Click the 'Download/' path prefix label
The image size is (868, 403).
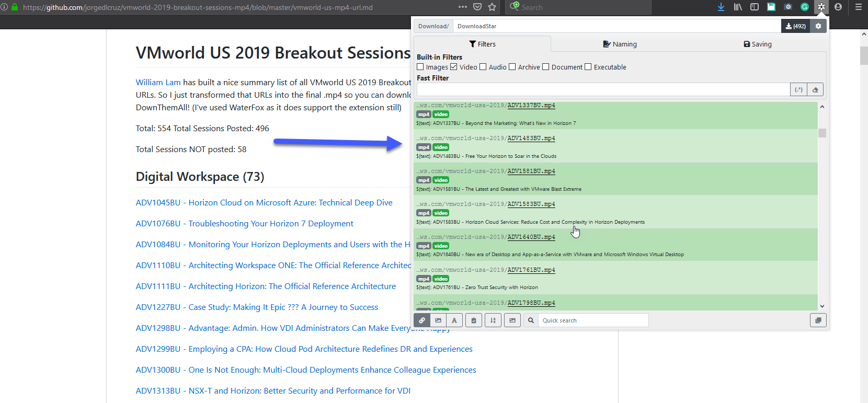[433, 26]
